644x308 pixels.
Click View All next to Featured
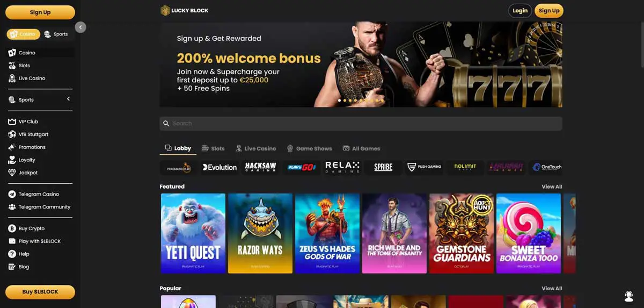552,187
